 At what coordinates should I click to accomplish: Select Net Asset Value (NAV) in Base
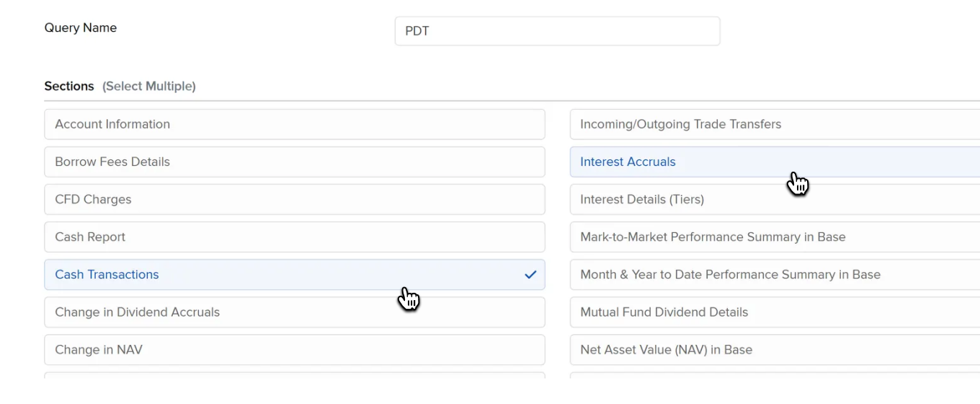(x=775, y=350)
